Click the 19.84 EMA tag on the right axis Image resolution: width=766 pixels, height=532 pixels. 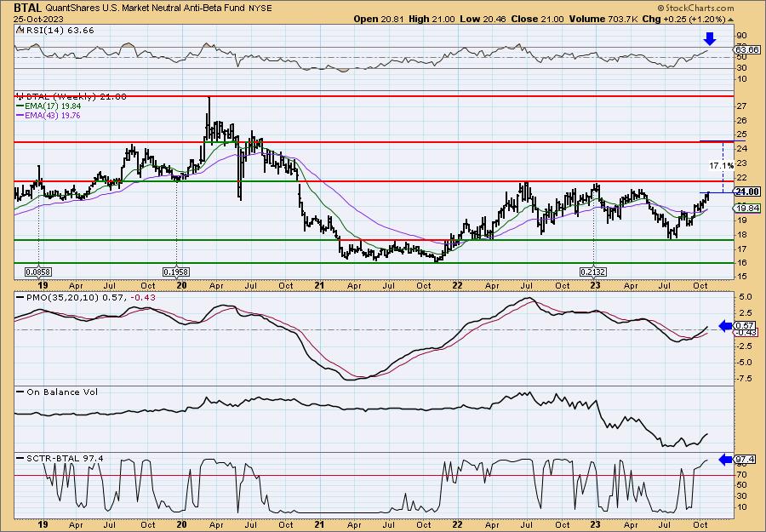pyautogui.click(x=747, y=208)
